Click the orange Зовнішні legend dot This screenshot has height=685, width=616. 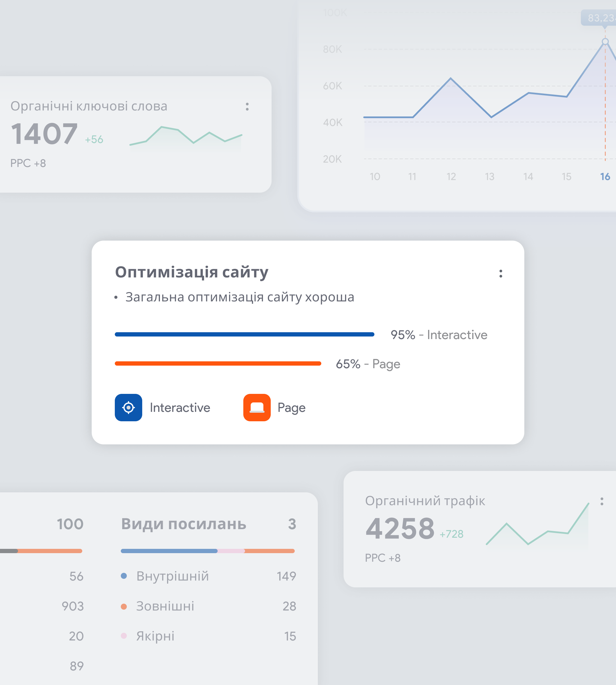pos(124,606)
